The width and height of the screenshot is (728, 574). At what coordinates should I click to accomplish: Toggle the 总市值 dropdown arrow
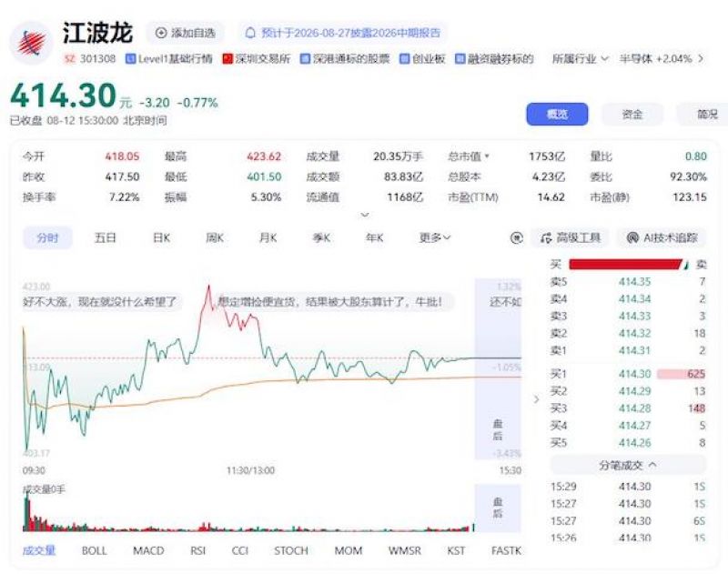point(487,156)
